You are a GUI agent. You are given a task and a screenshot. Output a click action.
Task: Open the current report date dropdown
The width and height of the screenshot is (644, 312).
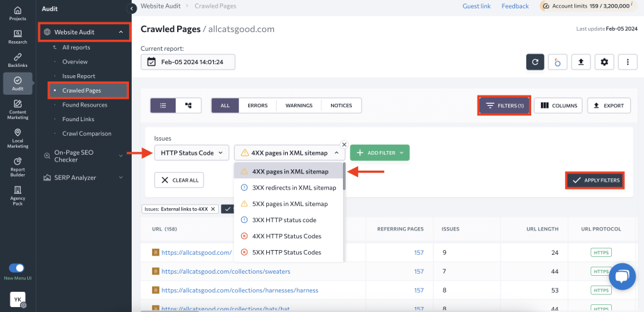pos(187,62)
